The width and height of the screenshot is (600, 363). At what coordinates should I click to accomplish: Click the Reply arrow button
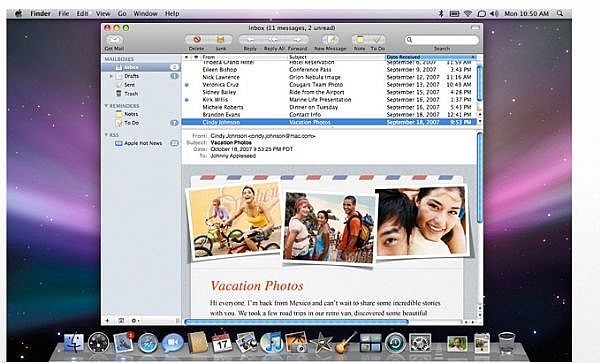point(250,39)
